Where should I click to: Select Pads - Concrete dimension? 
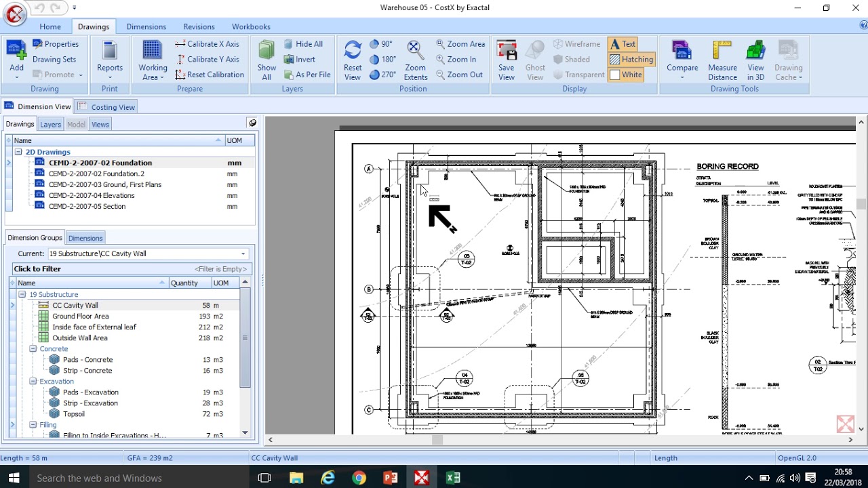(x=88, y=359)
